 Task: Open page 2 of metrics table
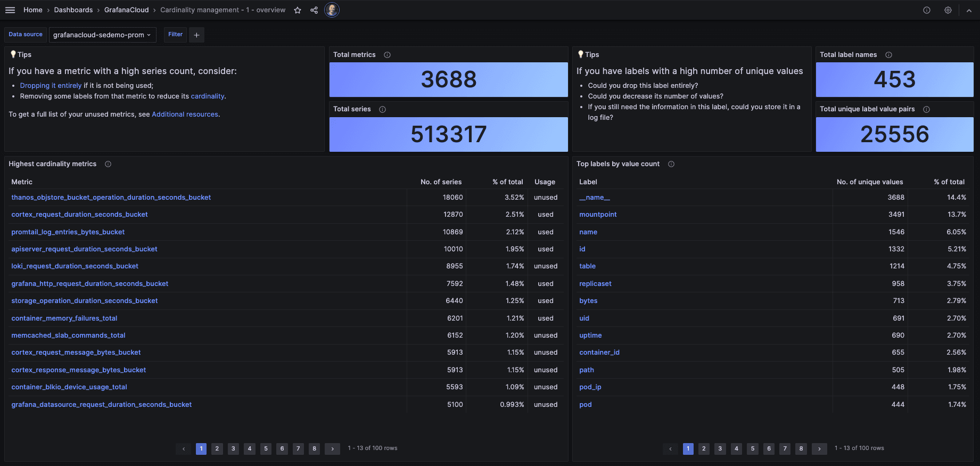(x=217, y=448)
